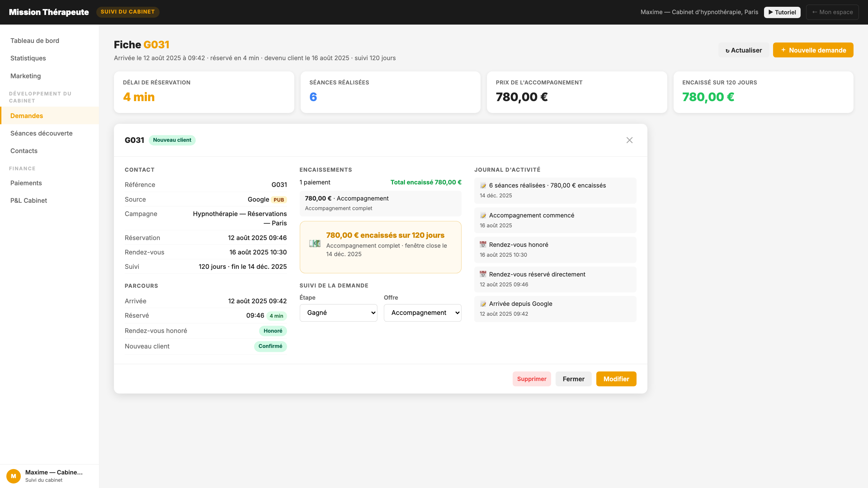Open the Étape dropdown showing Gagné
The height and width of the screenshot is (488, 868).
click(338, 313)
